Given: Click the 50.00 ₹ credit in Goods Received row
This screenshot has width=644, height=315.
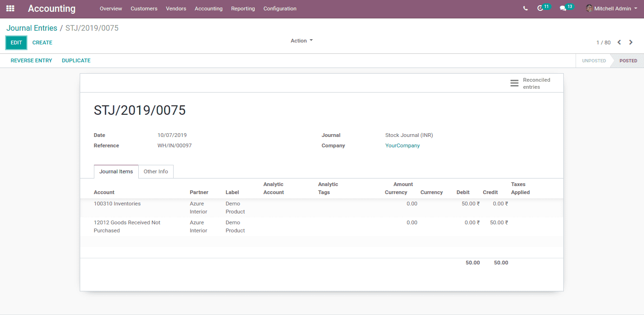Looking at the screenshot, I should [499, 222].
